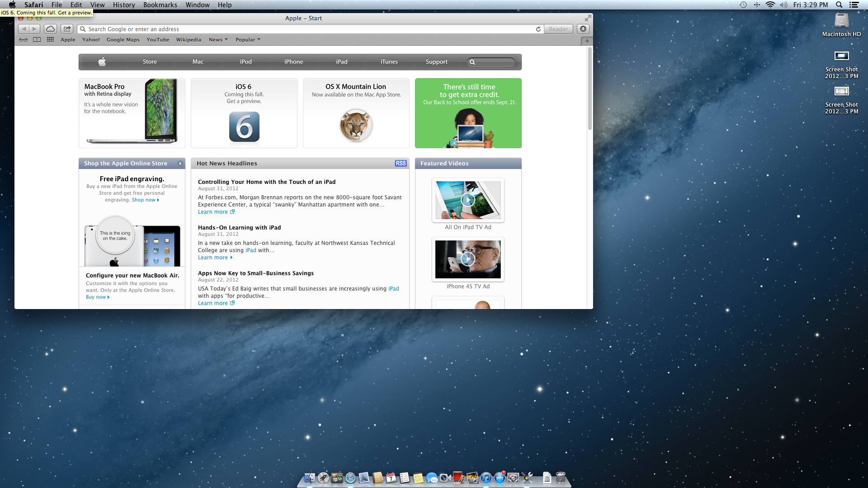Viewport: 868px width, 488px height.
Task: Open App Store icon in Dock
Action: coord(500,478)
